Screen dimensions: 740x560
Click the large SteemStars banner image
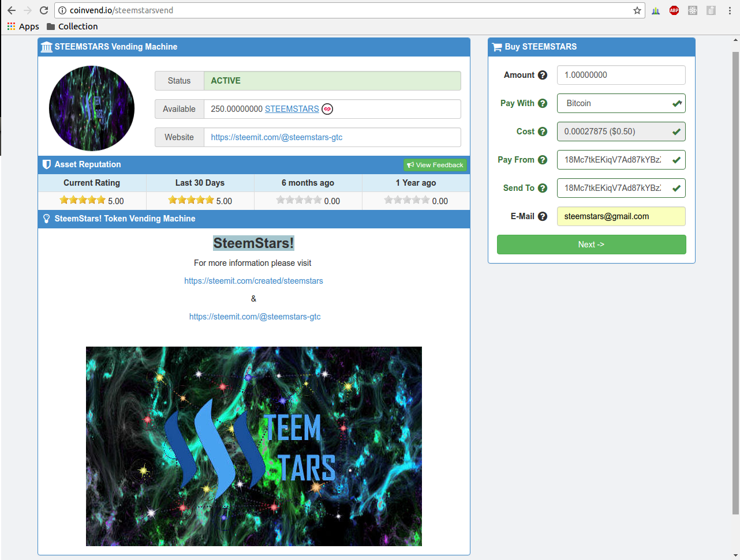click(254, 446)
